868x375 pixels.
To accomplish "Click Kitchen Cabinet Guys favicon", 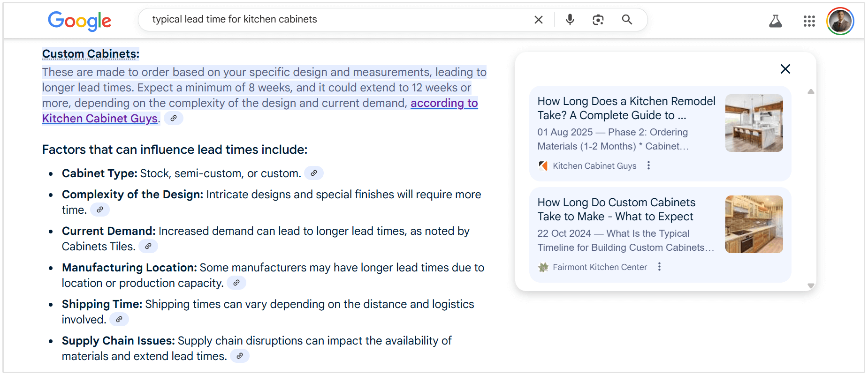I will pyautogui.click(x=543, y=165).
